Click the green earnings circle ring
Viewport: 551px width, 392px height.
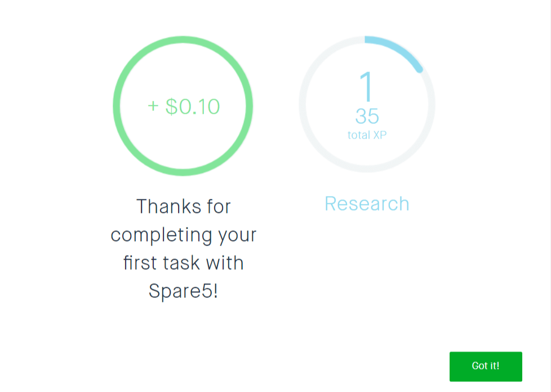(116, 106)
